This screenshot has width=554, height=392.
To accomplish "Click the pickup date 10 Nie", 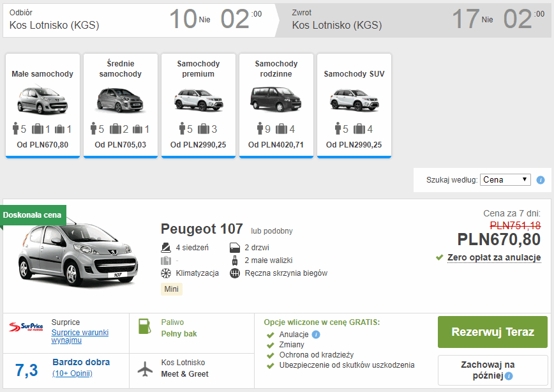I will [x=190, y=19].
